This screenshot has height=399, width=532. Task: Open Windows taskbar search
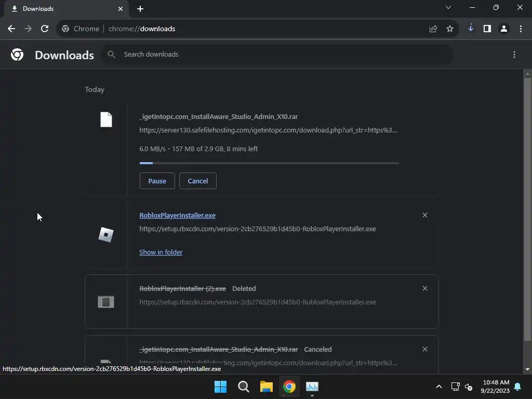click(243, 387)
